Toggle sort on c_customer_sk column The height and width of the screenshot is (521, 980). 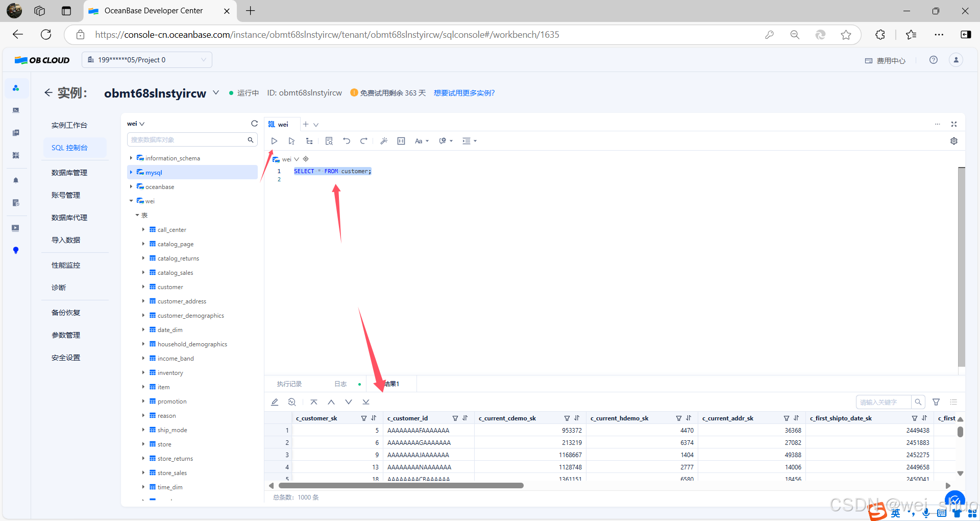374,418
